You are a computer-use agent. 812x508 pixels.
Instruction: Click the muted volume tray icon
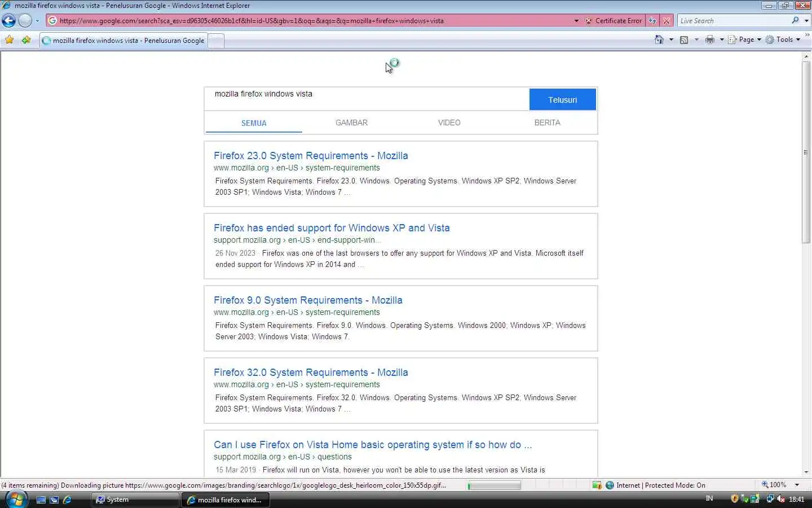[781, 499]
